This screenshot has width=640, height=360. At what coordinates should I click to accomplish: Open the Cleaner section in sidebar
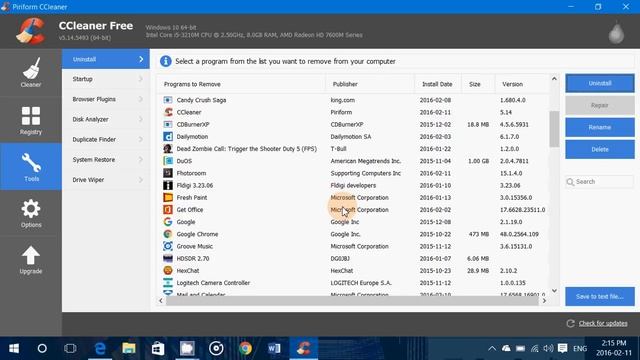pos(31,73)
